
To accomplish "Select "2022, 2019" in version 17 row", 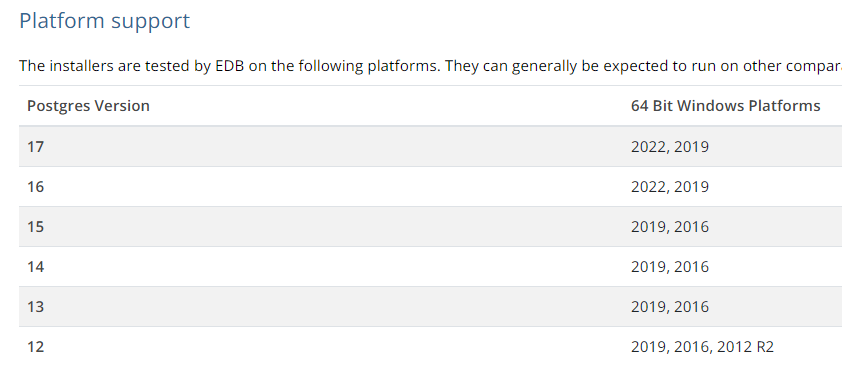I will coord(670,146).
